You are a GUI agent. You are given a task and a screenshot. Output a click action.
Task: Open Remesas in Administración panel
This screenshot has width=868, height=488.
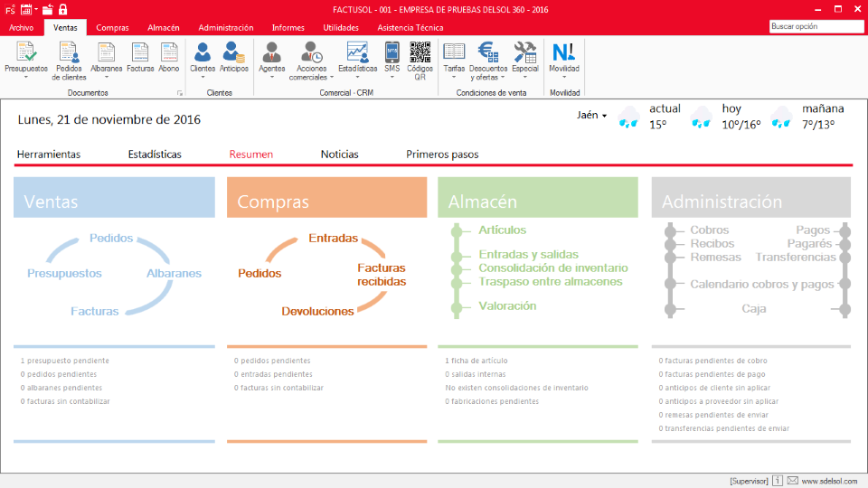click(715, 258)
